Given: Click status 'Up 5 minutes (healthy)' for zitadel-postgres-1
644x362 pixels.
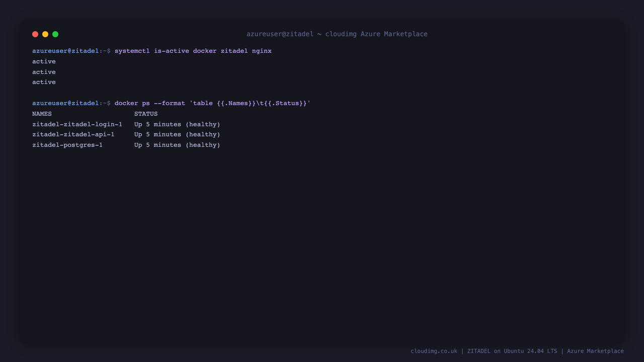Looking at the screenshot, I should click(177, 145).
